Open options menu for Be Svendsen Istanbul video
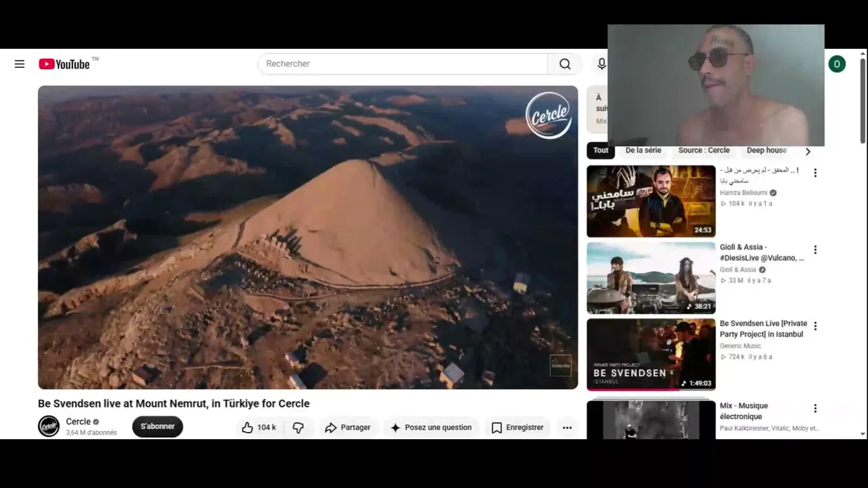This screenshot has height=488, width=868. (x=815, y=326)
